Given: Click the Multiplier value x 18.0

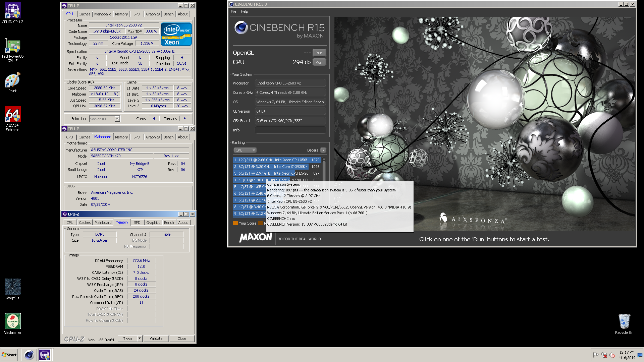Looking at the screenshot, I should pos(105,94).
